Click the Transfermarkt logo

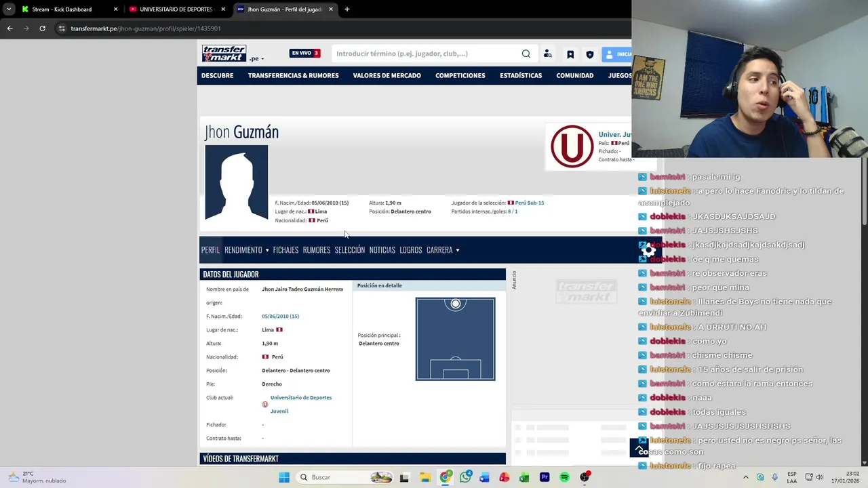click(224, 54)
